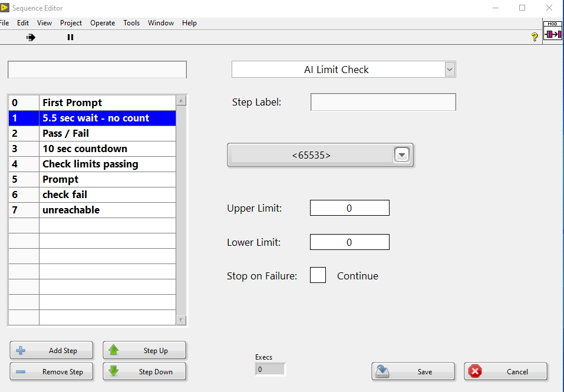This screenshot has height=392, width=564.
Task: Open the <65535> channel selector dropdown
Action: 401,154
